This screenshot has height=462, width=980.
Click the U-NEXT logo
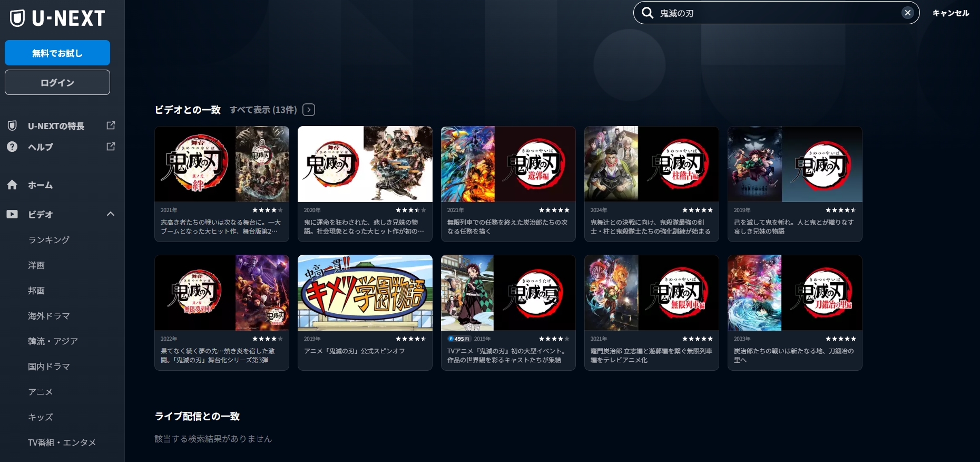[x=57, y=18]
